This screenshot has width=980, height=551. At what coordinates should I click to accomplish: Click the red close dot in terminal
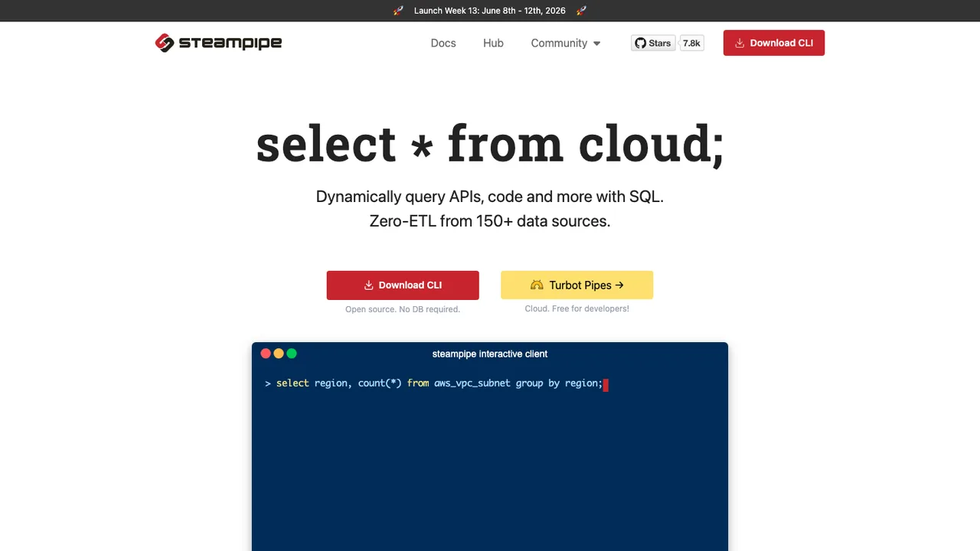(266, 354)
